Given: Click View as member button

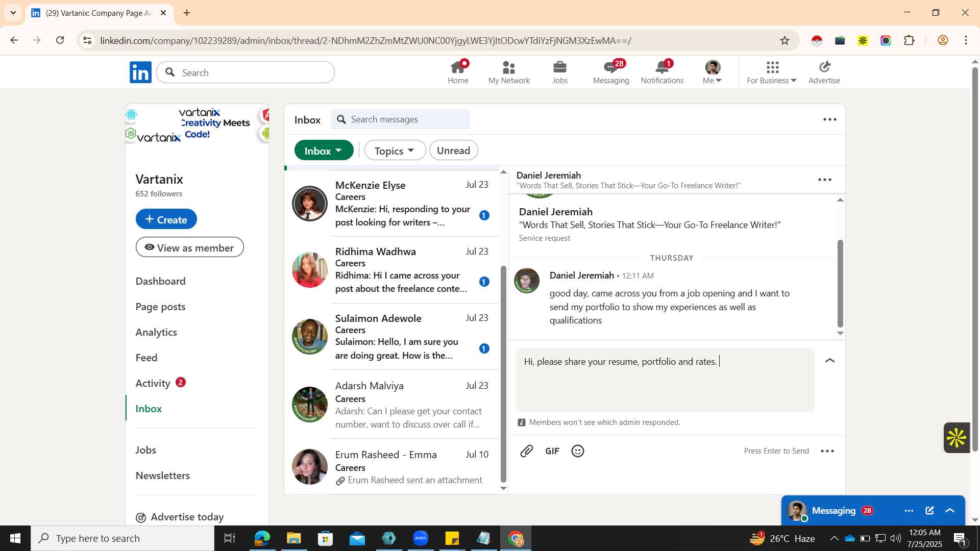Looking at the screenshot, I should (x=189, y=247).
